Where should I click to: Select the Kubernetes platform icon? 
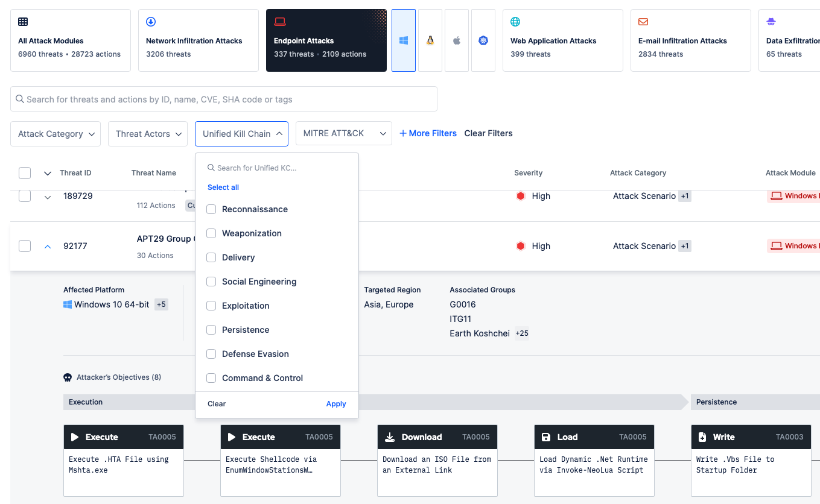pos(483,40)
